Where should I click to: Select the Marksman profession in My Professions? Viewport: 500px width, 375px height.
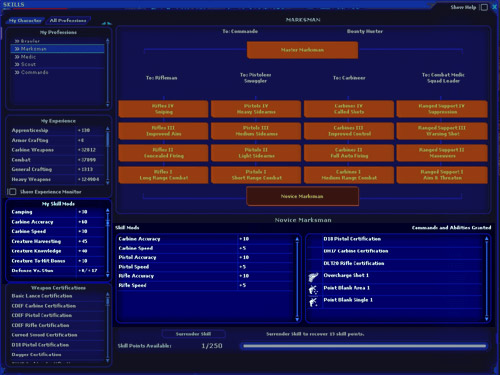click(x=57, y=49)
